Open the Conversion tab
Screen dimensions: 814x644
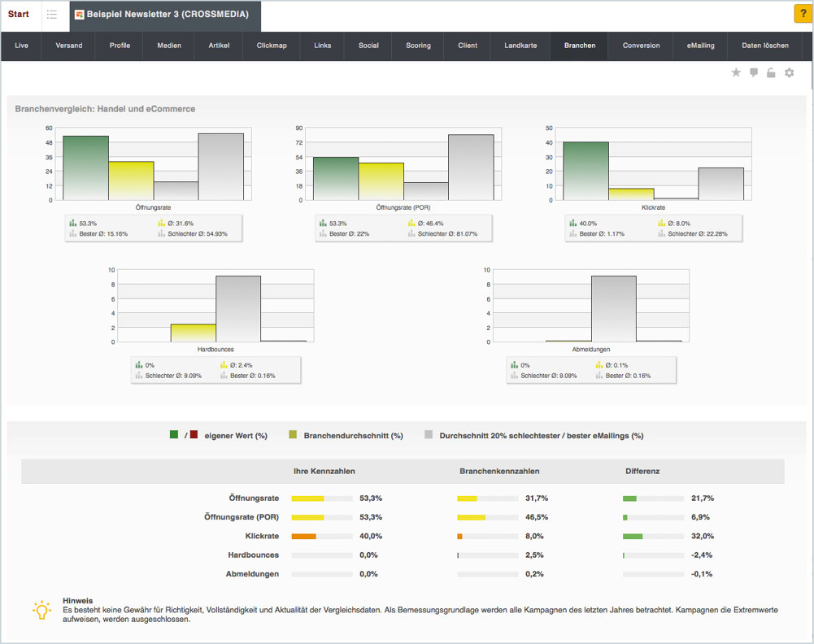tap(641, 46)
